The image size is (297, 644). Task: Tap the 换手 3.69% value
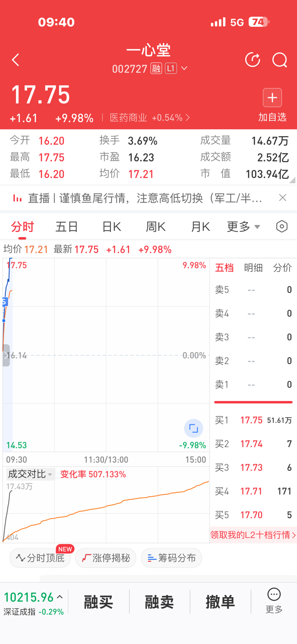pyautogui.click(x=143, y=141)
